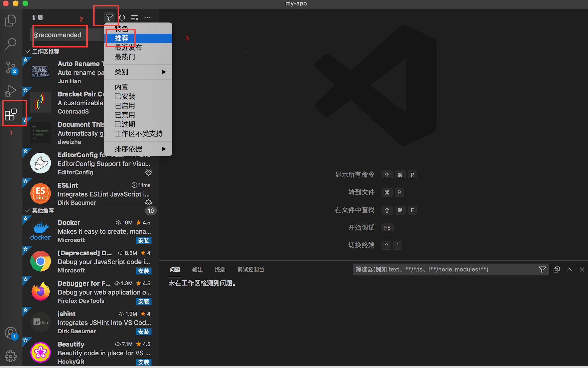Clear extensions search results icon
The image size is (588, 368).
(135, 18)
